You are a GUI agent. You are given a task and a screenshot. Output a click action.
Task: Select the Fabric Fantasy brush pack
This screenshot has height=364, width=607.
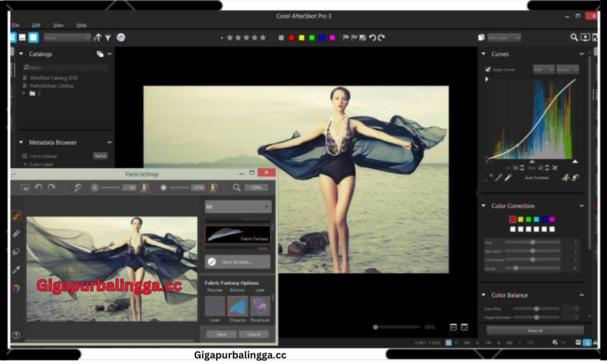pos(238,235)
